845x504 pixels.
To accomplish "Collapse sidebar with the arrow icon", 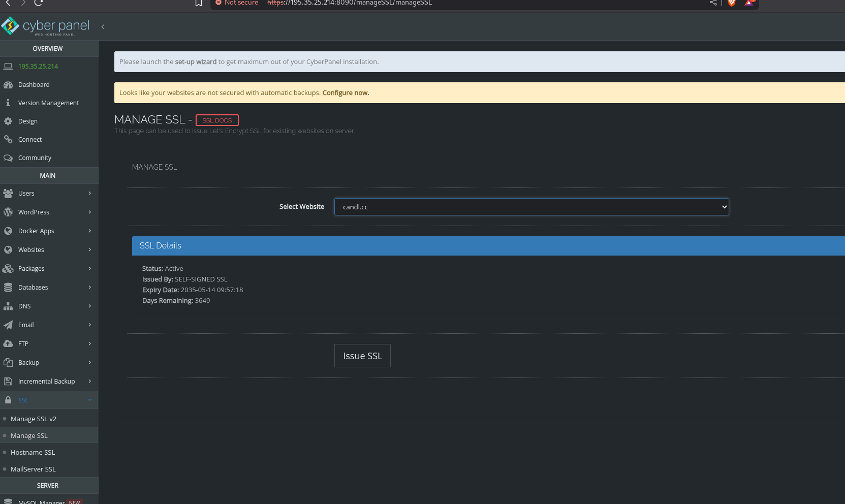I will (103, 26).
